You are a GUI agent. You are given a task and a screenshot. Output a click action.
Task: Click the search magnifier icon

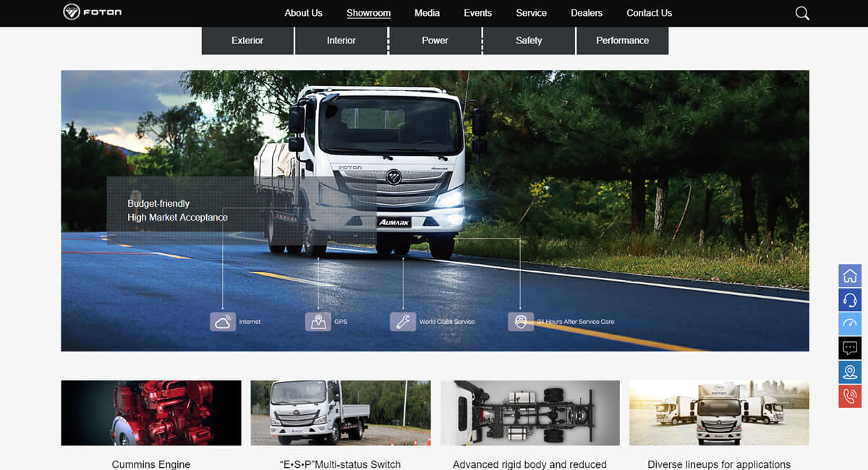point(801,13)
